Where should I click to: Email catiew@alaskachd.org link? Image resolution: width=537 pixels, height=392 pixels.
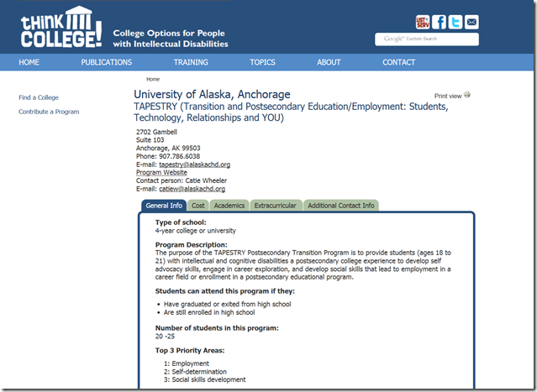click(192, 189)
